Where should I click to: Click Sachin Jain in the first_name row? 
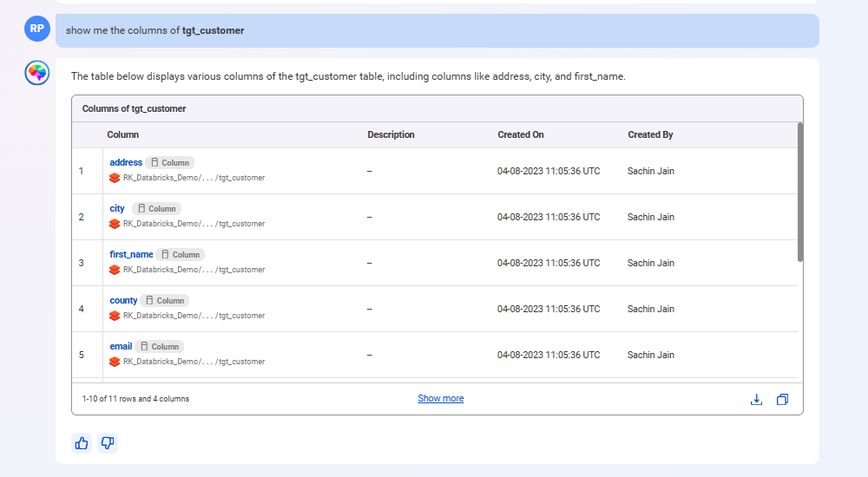click(650, 263)
